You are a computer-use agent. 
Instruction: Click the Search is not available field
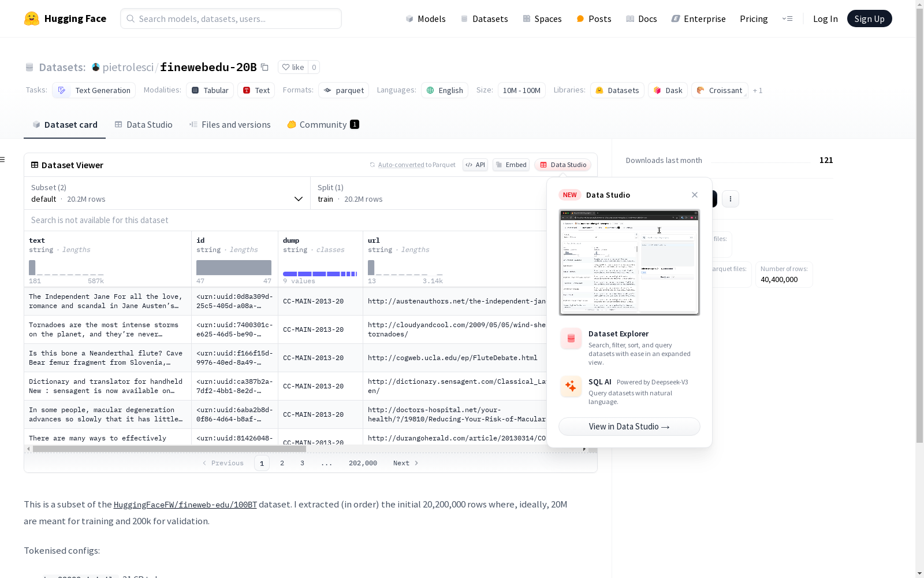286,220
